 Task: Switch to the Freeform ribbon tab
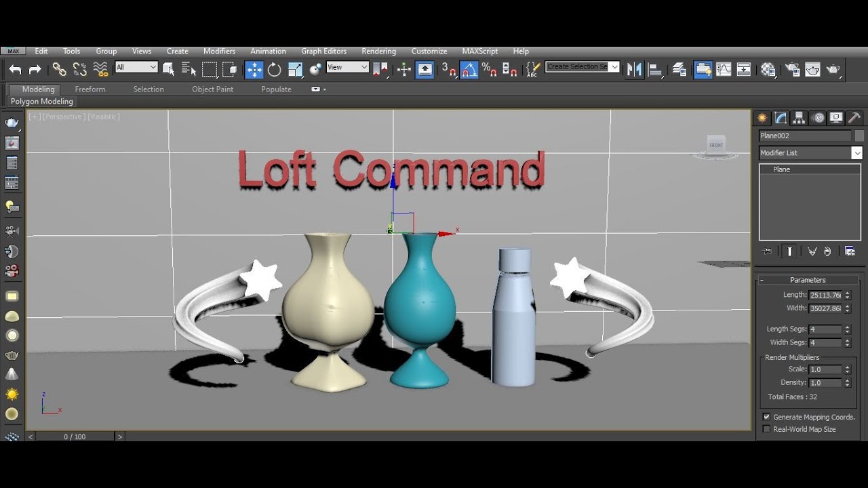[x=90, y=89]
